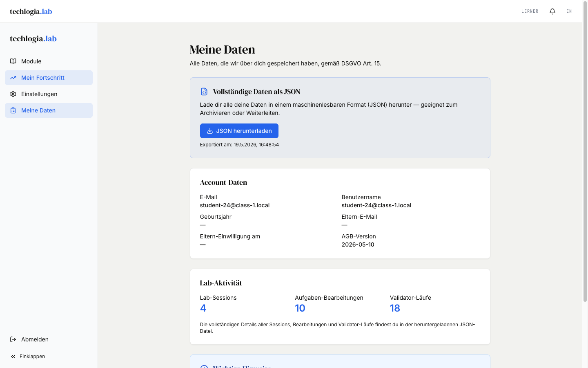Open Einstellungen in sidebar
This screenshot has height=368, width=588.
pos(49,94)
